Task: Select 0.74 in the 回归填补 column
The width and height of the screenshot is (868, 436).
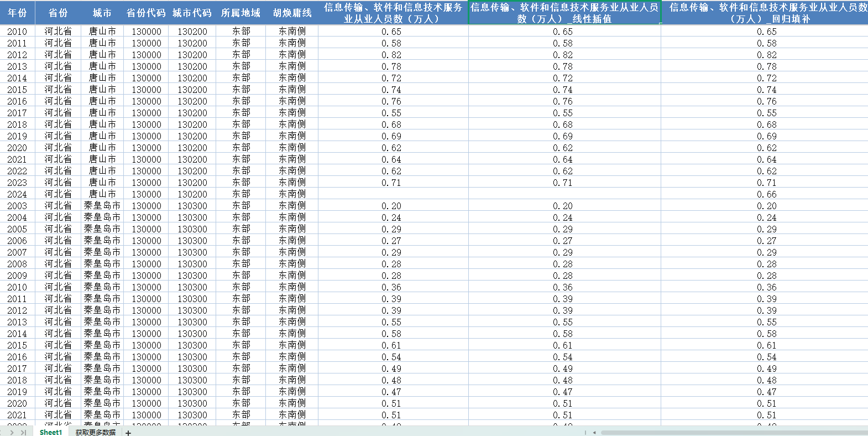Action: (x=767, y=90)
